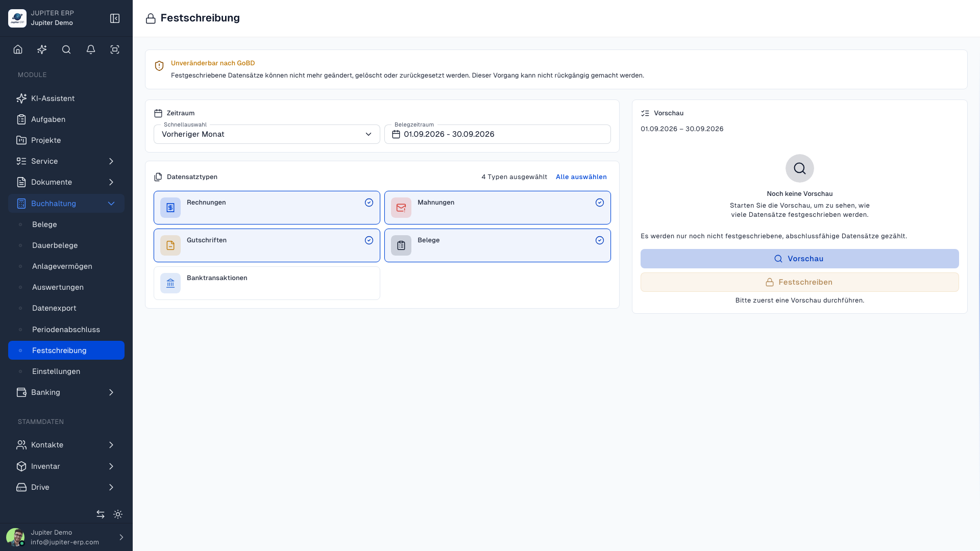The image size is (980, 551).
Task: Expand the Kontakte menu chevron
Action: point(111,445)
